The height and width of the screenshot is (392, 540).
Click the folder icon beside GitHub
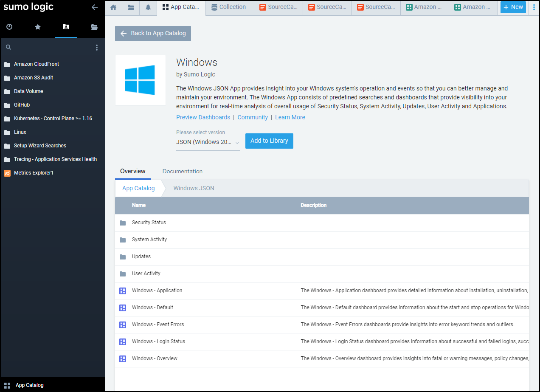tap(7, 105)
